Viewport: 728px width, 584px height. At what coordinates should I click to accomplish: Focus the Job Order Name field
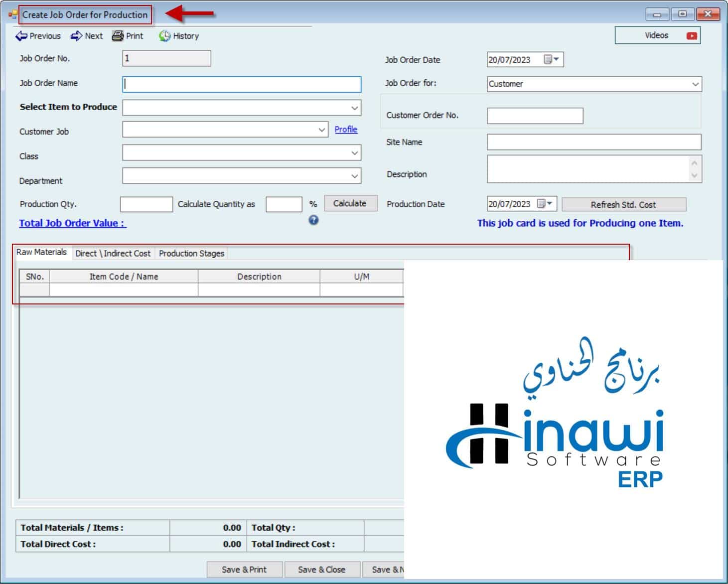point(242,84)
